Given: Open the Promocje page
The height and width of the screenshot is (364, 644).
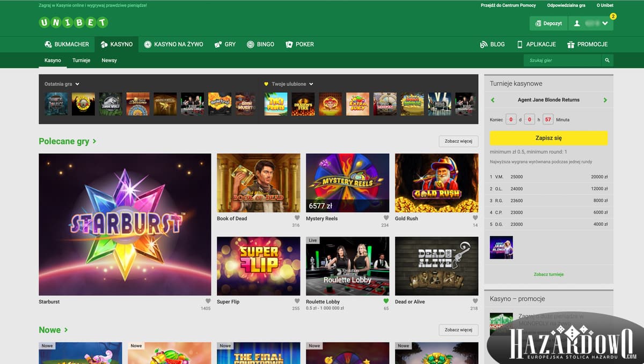Looking at the screenshot, I should pos(587,44).
